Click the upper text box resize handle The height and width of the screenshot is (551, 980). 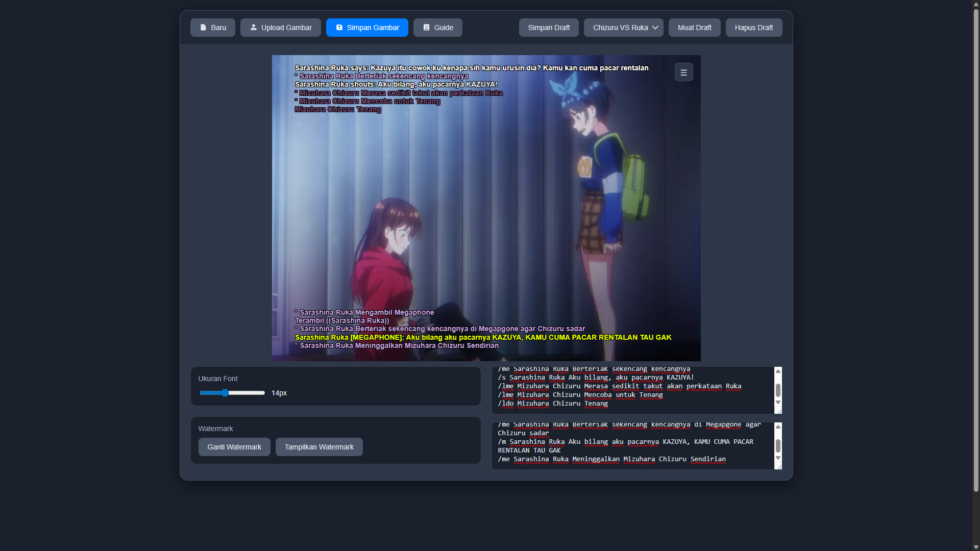[778, 411]
